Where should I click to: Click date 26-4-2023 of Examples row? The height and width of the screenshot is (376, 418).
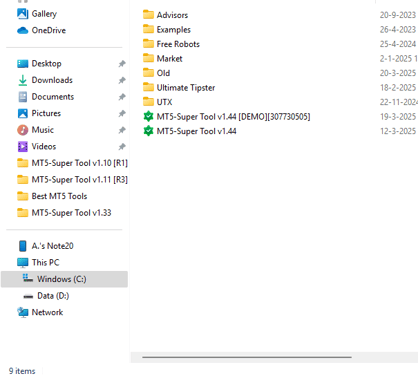coord(398,30)
